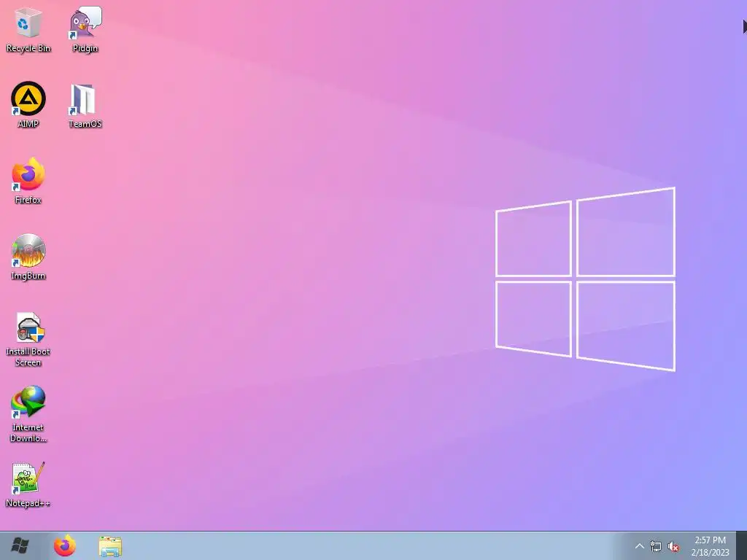Screen dimensions: 747x560
Task: Select the Install Boot Screen icon
Action: tap(28, 339)
